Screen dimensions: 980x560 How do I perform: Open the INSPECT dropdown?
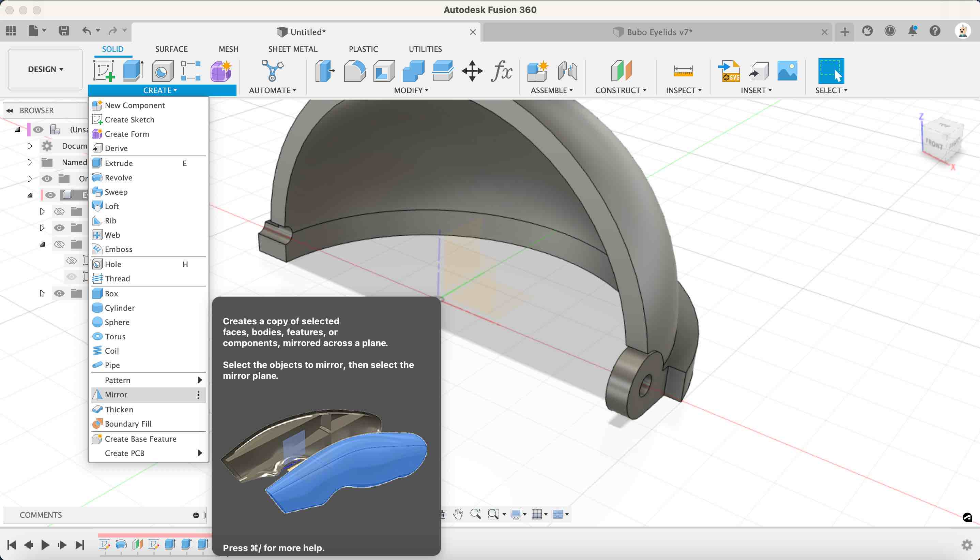684,90
